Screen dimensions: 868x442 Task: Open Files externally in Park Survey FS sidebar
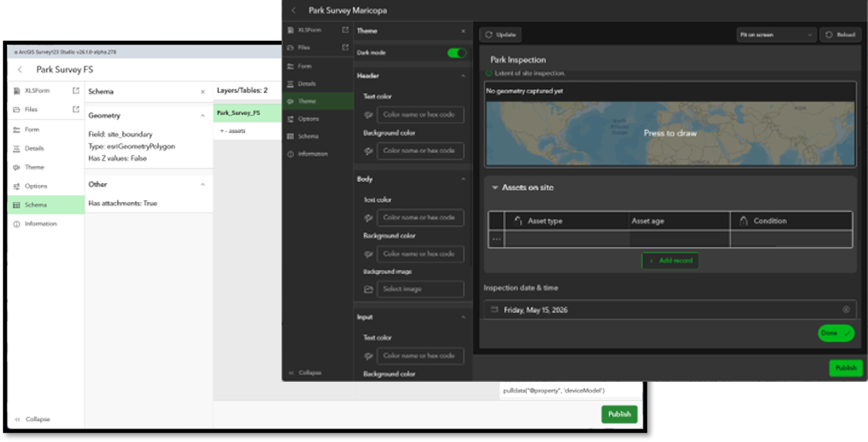[x=76, y=109]
